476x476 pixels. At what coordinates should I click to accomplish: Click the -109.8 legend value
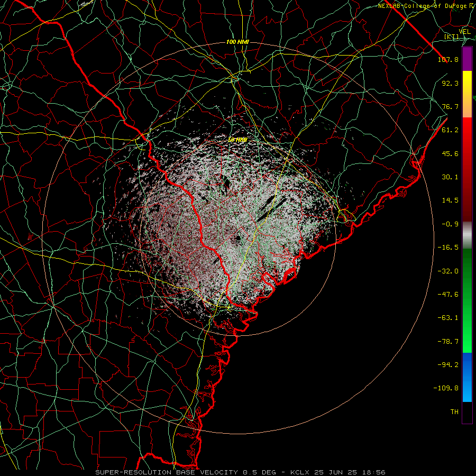point(446,388)
